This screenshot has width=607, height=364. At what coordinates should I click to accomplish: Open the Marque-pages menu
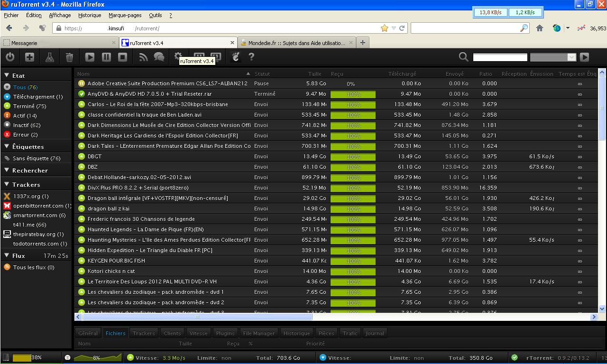(x=125, y=15)
